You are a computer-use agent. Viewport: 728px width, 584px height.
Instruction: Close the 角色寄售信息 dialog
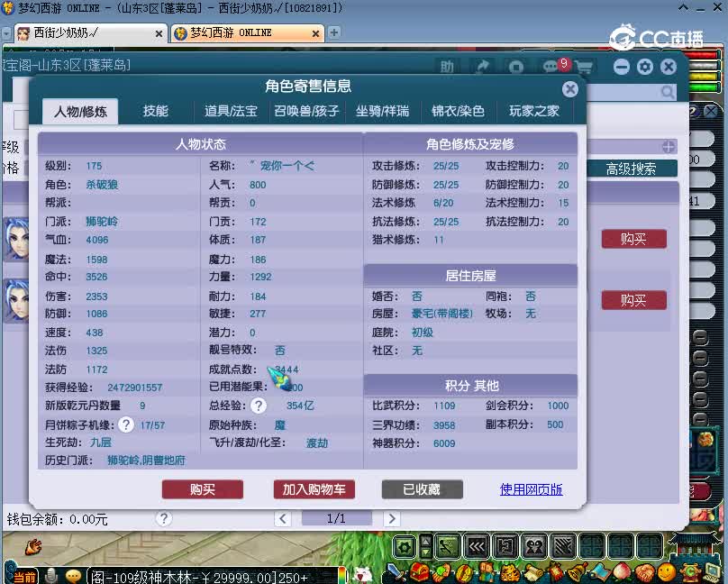[x=570, y=89]
